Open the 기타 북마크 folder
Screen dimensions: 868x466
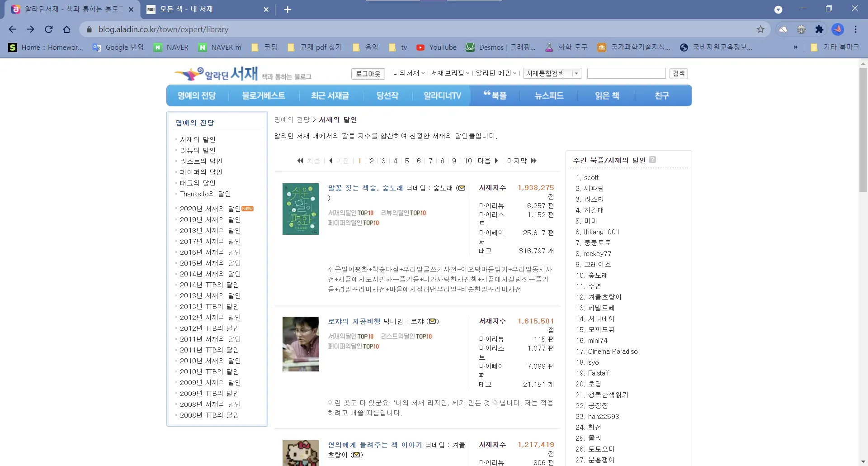click(x=835, y=47)
